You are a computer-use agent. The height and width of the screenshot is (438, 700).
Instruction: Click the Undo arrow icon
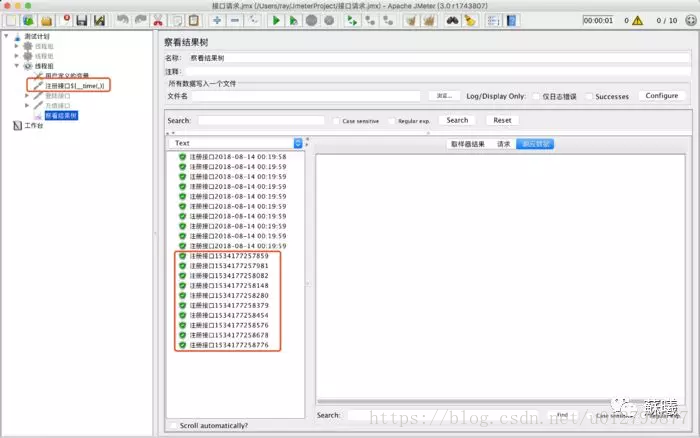pyautogui.click(x=122, y=21)
